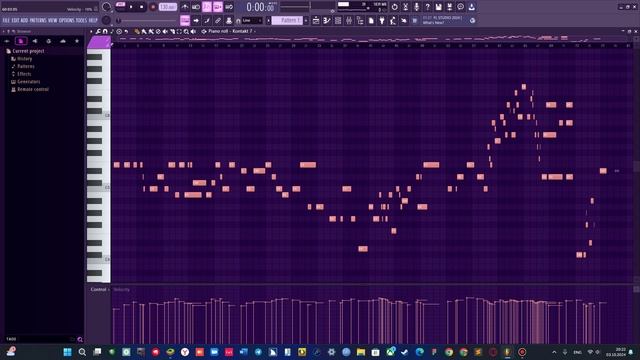640x360 pixels.
Task: Toggle the loop recording button
Action: pyautogui.click(x=229, y=7)
